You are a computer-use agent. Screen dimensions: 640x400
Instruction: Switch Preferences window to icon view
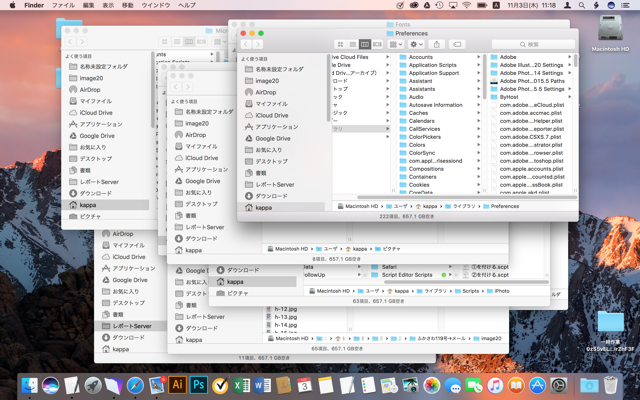[x=340, y=44]
